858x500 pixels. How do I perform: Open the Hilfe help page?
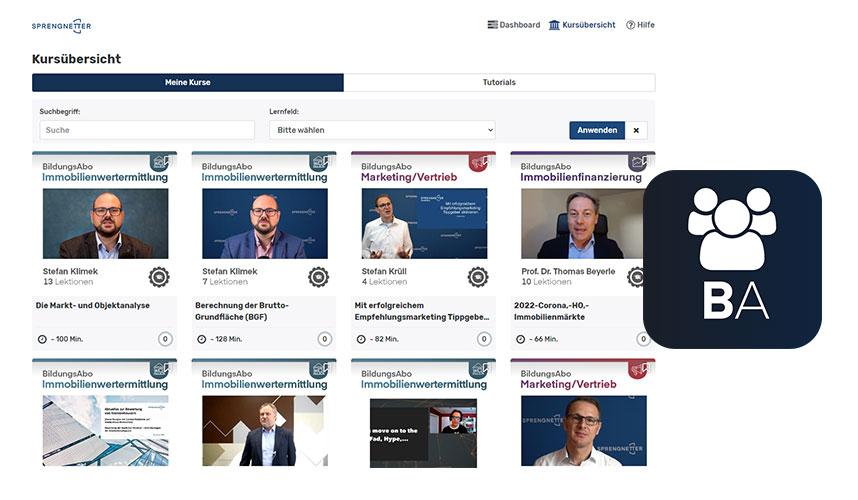(640, 25)
